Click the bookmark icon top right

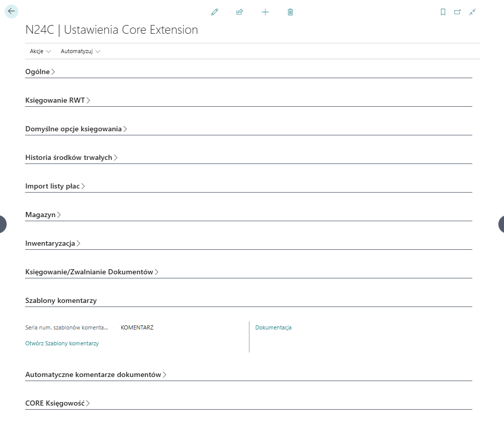click(444, 12)
